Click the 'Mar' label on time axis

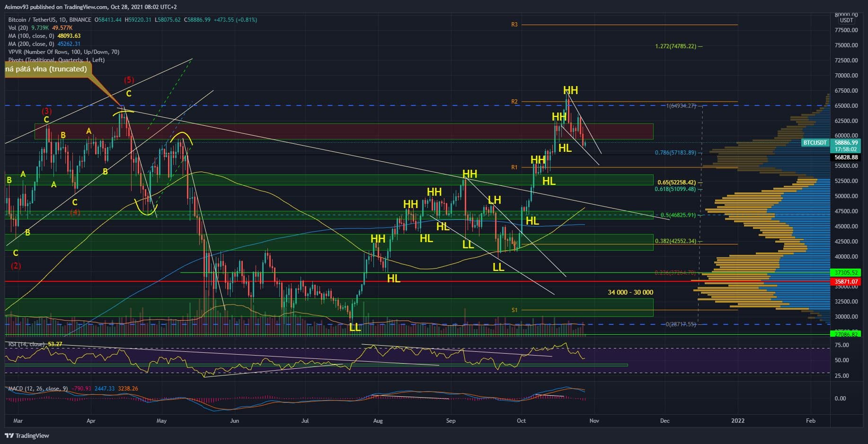pyautogui.click(x=18, y=421)
